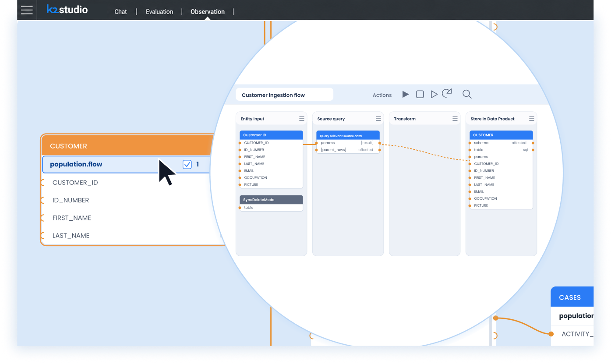
Task: Open Store in Data Product stage menu
Action: point(531,119)
